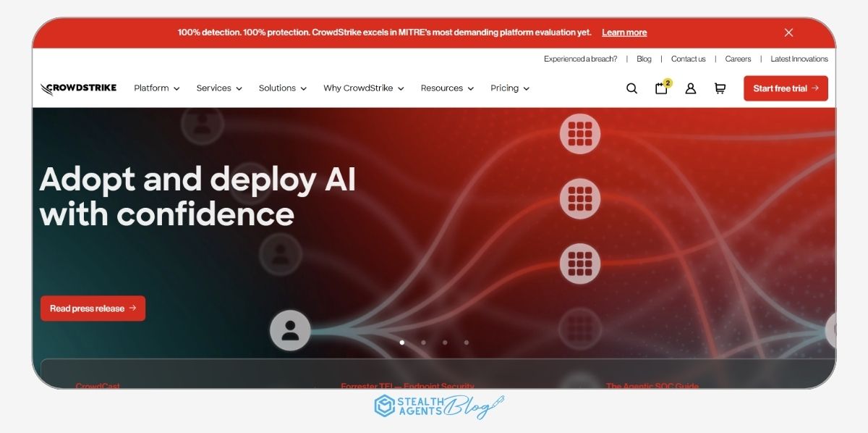The height and width of the screenshot is (433, 868).
Task: Click the CrowdStrike logo
Action: point(77,88)
